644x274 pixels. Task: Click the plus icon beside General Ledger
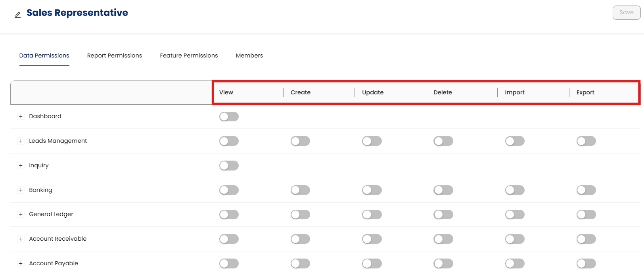pos(21,215)
